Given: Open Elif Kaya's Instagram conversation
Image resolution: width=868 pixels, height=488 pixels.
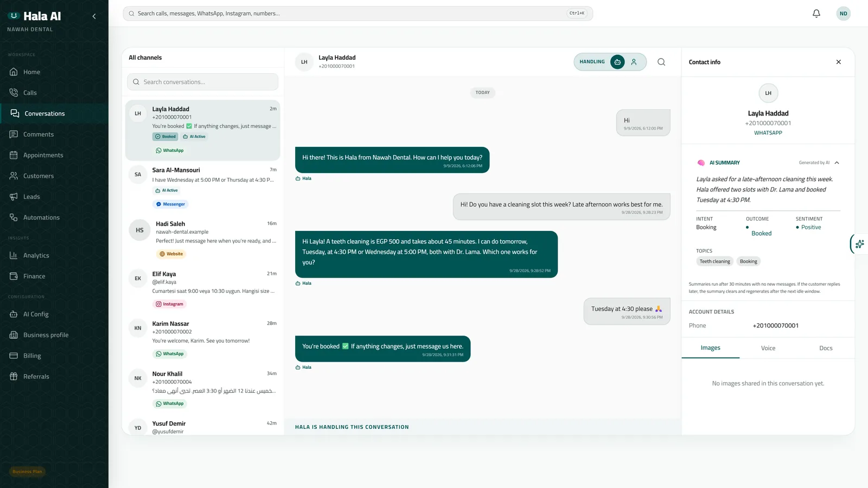Looking at the screenshot, I should 203,289.
